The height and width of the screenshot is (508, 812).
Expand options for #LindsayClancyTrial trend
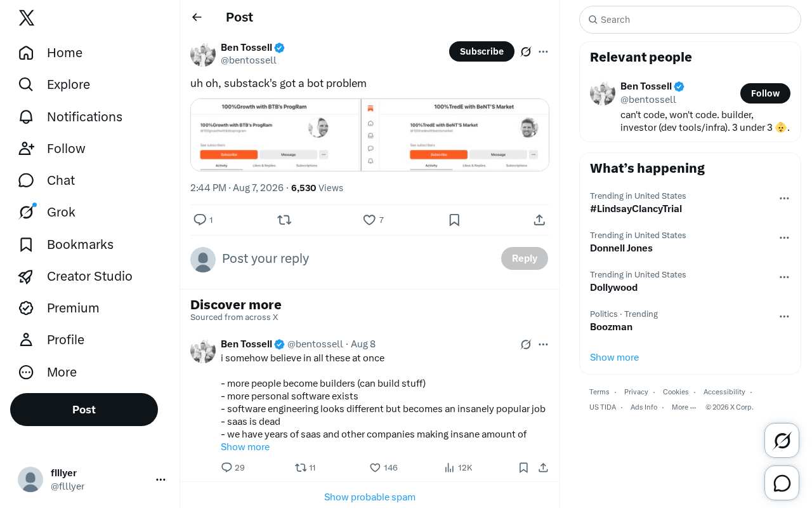[x=784, y=198]
